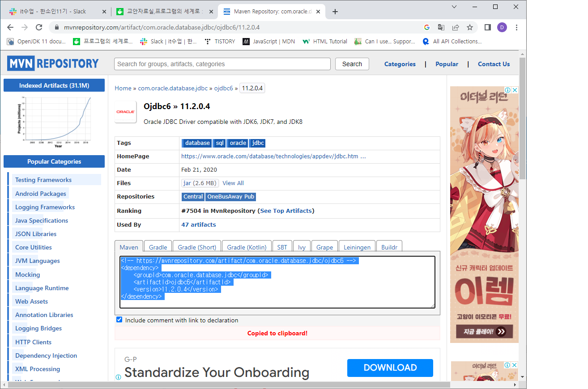The width and height of the screenshot is (588, 389).
Task: Click the Oracle logo thumbnail
Action: [126, 112]
